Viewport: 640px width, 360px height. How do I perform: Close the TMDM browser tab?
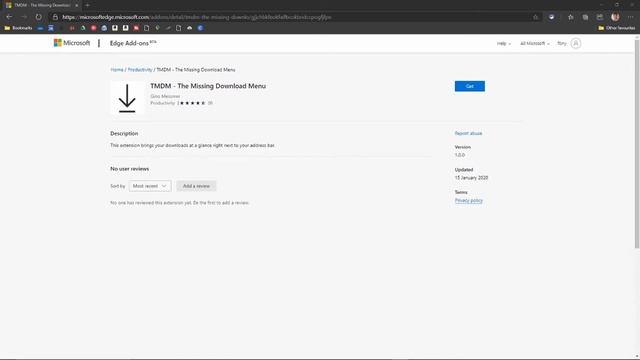tap(76, 5)
